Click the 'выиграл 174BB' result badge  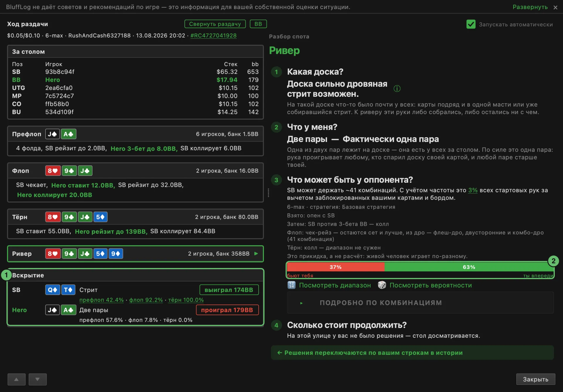tap(229, 290)
